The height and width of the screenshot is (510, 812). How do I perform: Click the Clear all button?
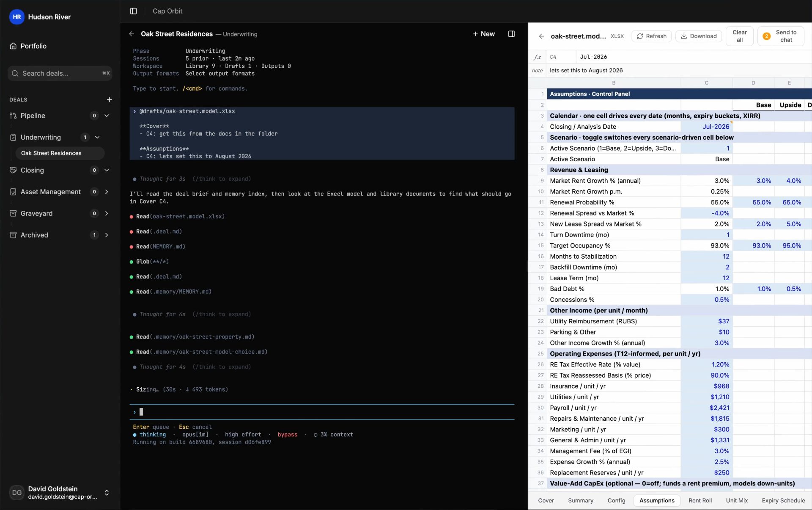739,36
